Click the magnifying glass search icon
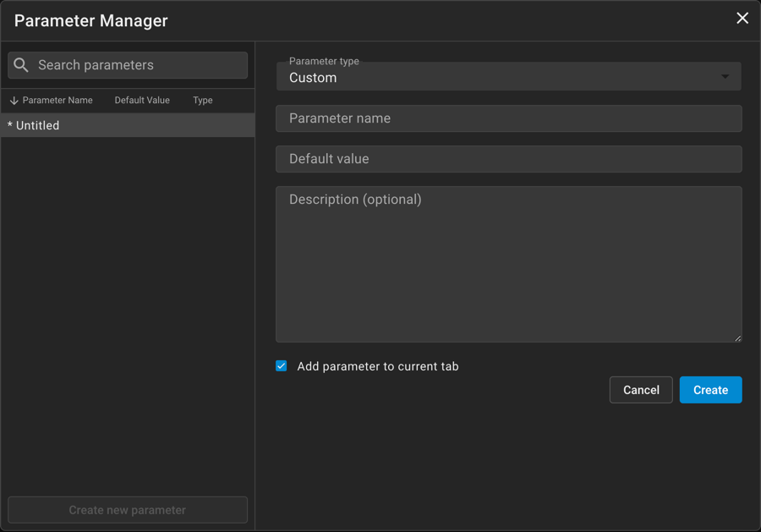The height and width of the screenshot is (532, 761). click(x=22, y=65)
